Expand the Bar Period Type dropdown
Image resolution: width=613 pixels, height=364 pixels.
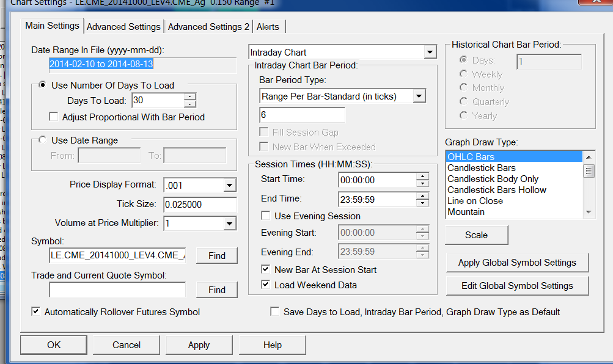[x=419, y=96]
